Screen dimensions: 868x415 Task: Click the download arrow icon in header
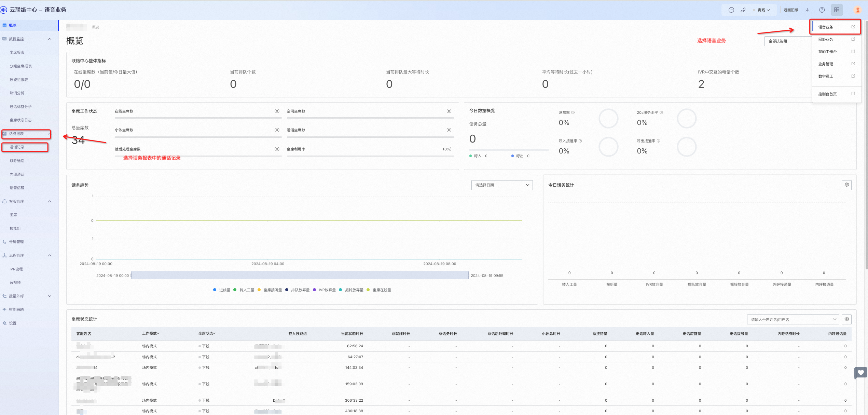coord(807,10)
